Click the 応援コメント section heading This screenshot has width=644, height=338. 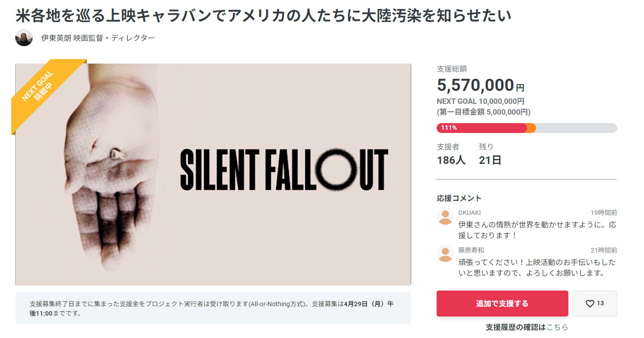pos(459,198)
